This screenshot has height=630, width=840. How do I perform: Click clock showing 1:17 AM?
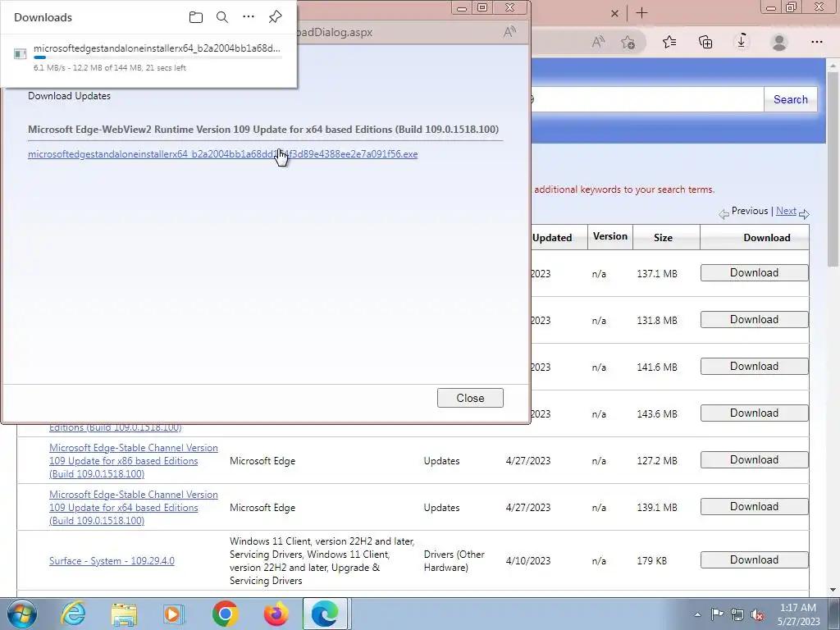797,608
